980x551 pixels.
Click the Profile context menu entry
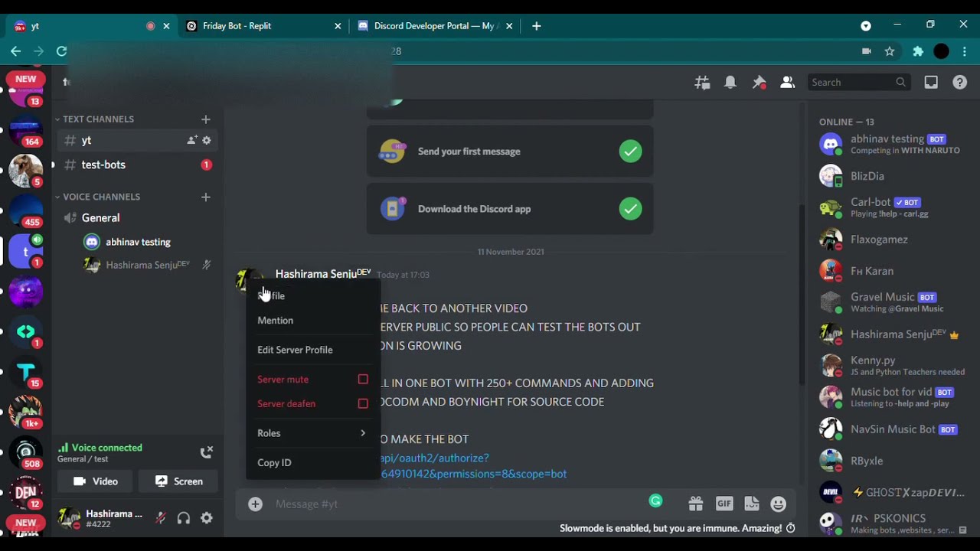tap(313, 296)
